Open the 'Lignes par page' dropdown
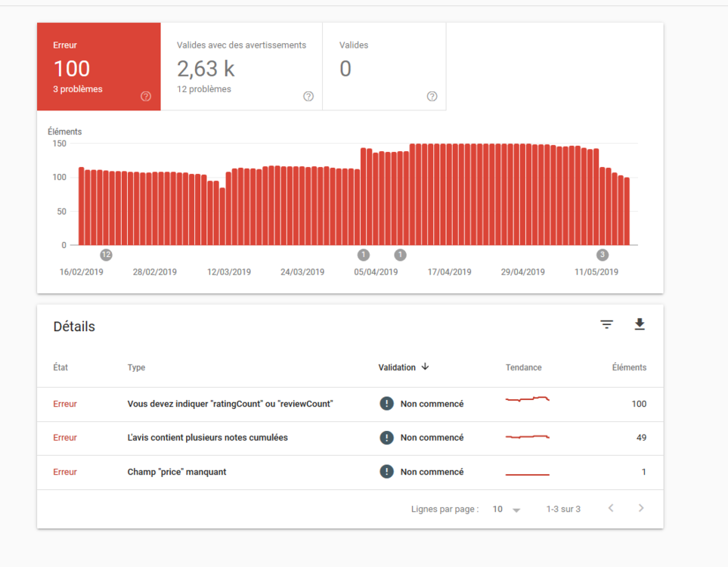The image size is (728, 567). coord(501,508)
